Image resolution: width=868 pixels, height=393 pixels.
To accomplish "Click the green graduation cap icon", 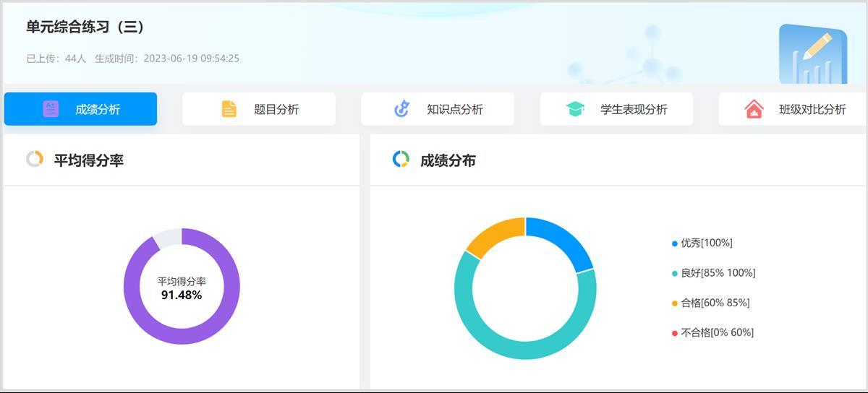I will click(575, 109).
